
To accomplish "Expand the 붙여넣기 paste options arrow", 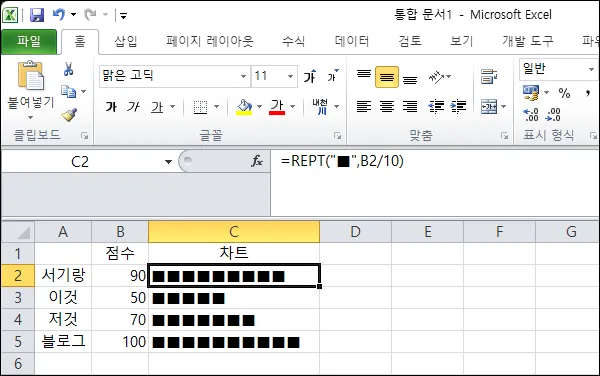I will 31,117.
